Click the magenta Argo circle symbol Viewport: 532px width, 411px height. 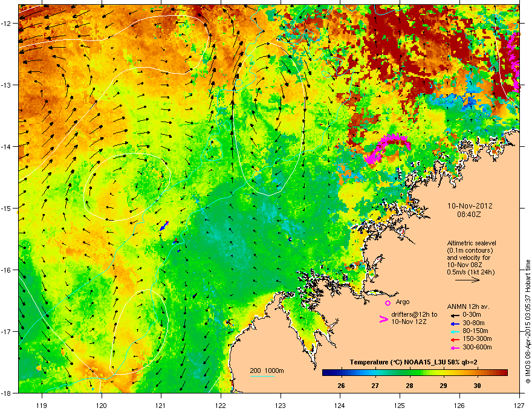(388, 303)
